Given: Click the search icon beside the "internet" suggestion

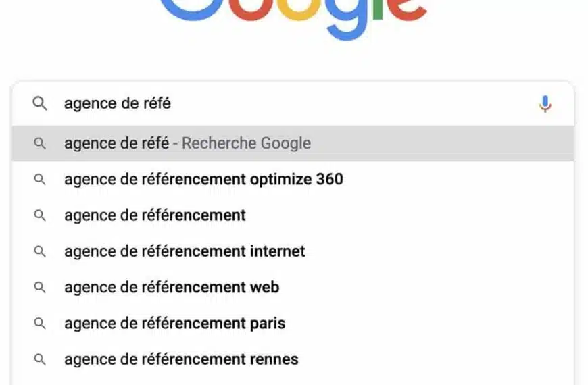Looking at the screenshot, I should 41,251.
